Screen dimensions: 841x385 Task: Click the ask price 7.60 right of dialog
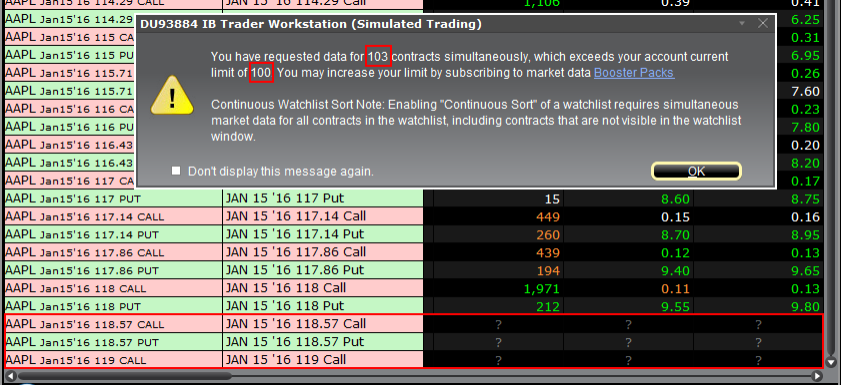click(x=806, y=92)
